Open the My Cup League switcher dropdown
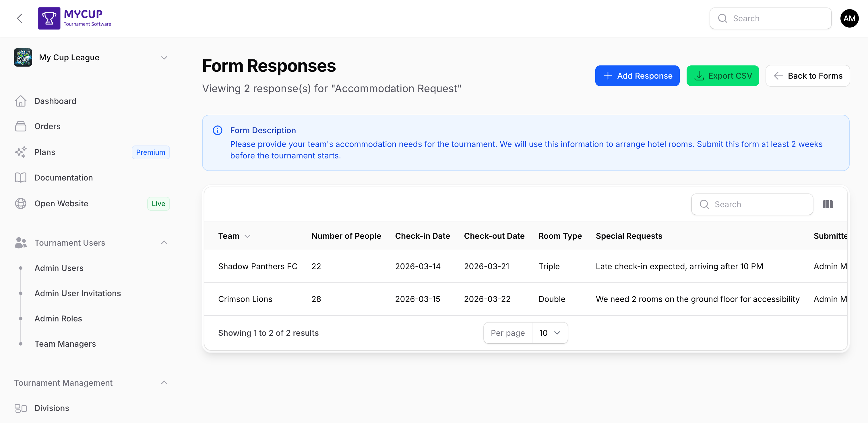Viewport: 868px width, 423px height. [x=164, y=58]
